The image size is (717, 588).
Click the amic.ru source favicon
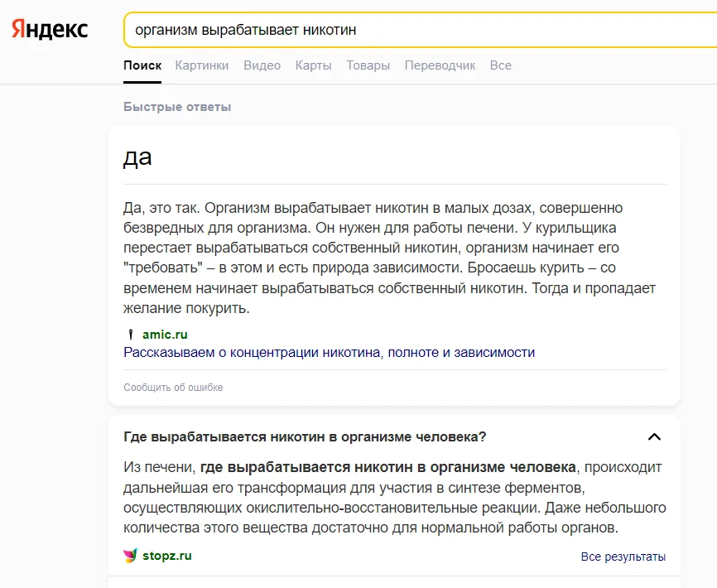129,335
